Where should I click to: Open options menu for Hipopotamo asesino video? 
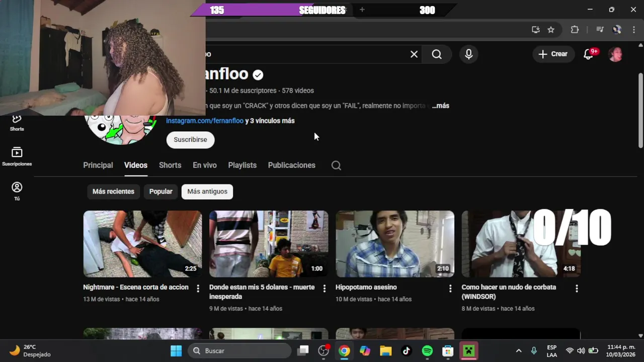pyautogui.click(x=450, y=288)
